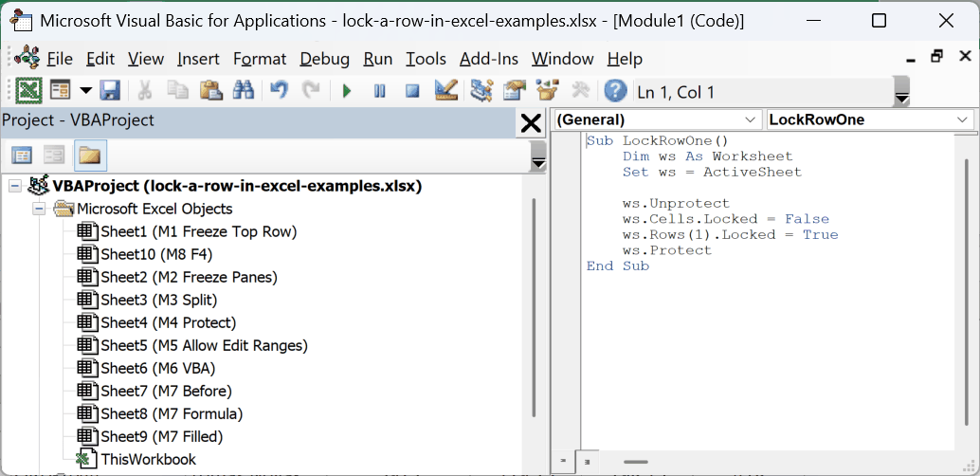Image resolution: width=980 pixels, height=476 pixels.
Task: Collapse the Microsoft Excel Objects folder
Action: [40, 209]
